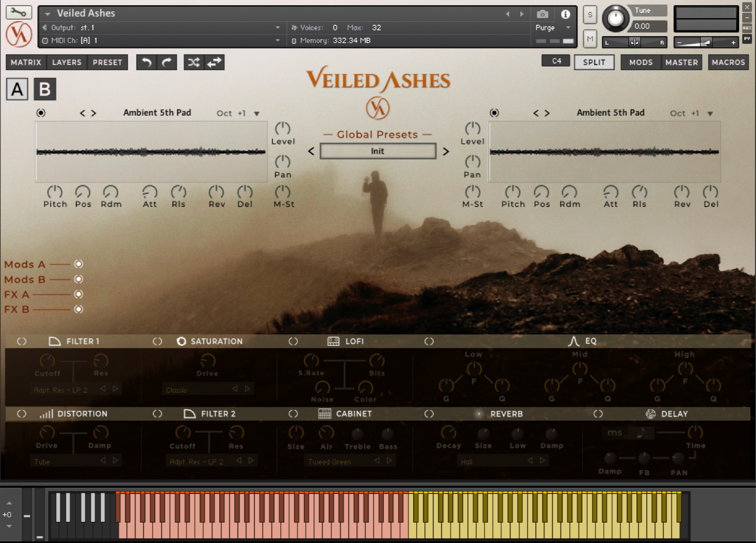Open the LAYERS tab
The height and width of the screenshot is (543, 756).
click(67, 62)
